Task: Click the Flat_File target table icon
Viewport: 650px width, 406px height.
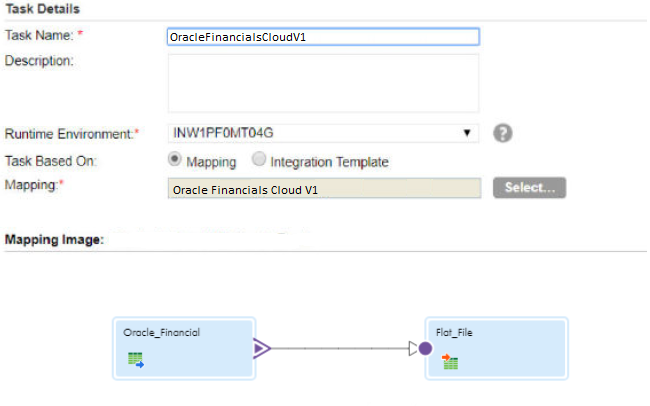Action: 450,361
